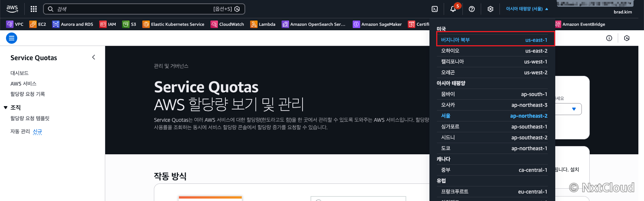Open the info circle icon
644x201 pixels.
pyautogui.click(x=609, y=38)
